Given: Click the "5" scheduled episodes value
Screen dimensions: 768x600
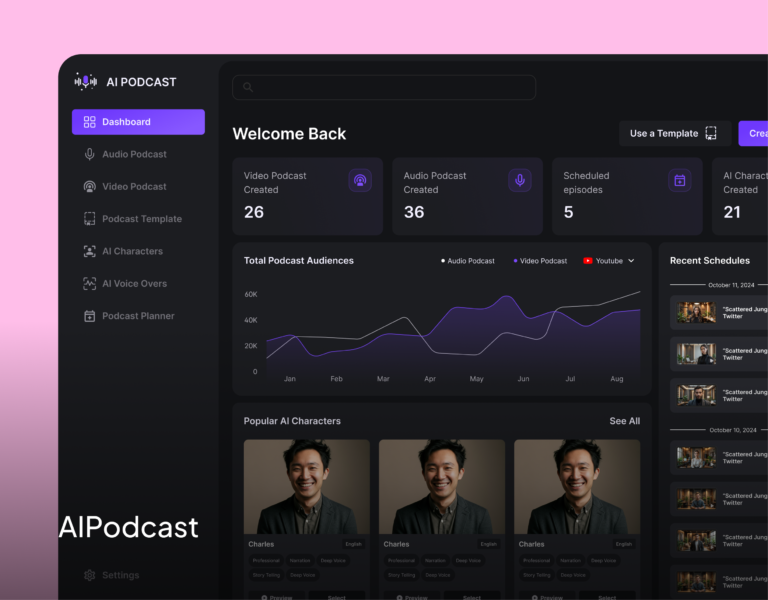Looking at the screenshot, I should click(x=568, y=212).
